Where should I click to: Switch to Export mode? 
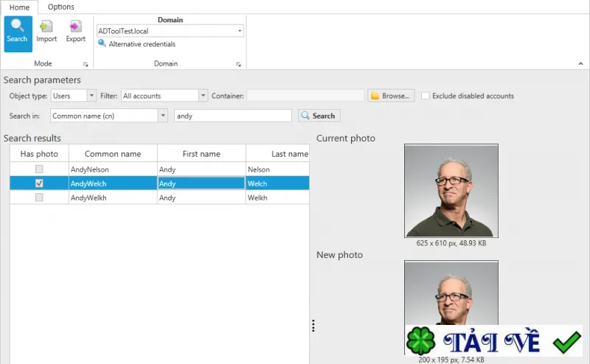pyautogui.click(x=76, y=32)
